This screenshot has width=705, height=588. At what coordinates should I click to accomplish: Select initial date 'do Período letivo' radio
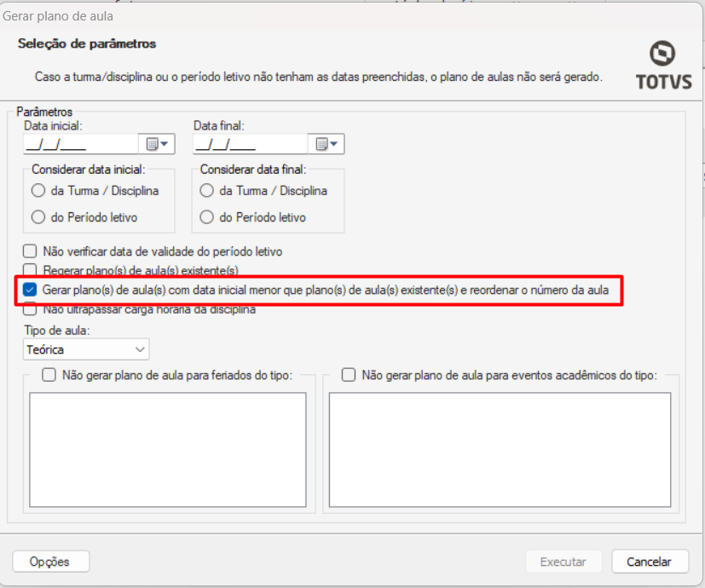(x=38, y=217)
